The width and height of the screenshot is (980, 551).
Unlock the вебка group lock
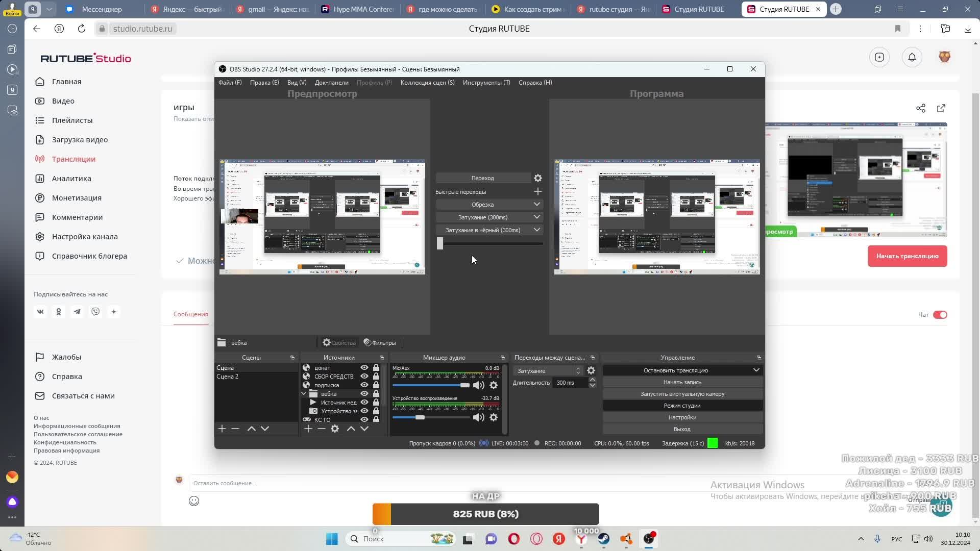tap(376, 394)
